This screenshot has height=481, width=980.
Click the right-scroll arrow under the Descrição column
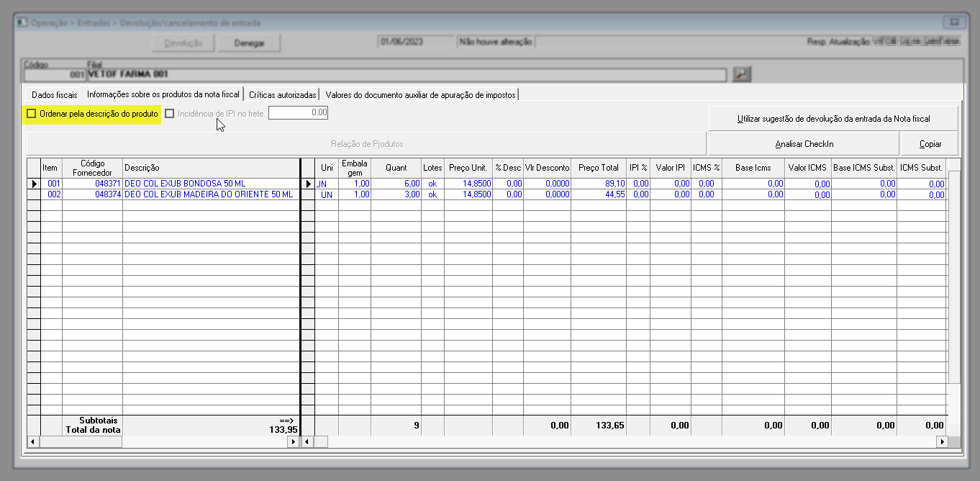click(x=293, y=441)
